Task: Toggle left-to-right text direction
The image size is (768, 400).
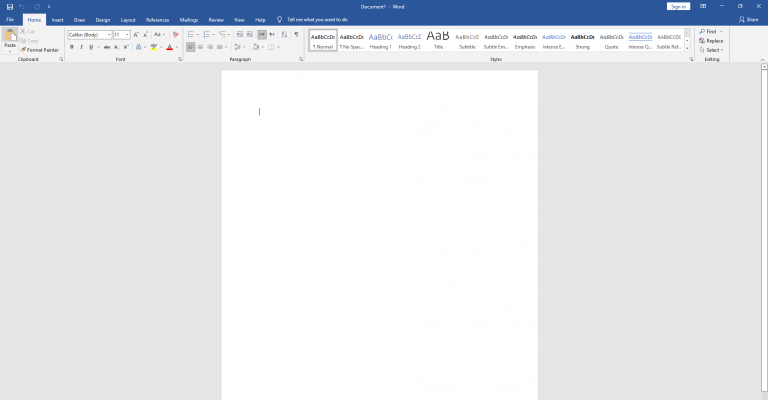Action: pos(262,34)
